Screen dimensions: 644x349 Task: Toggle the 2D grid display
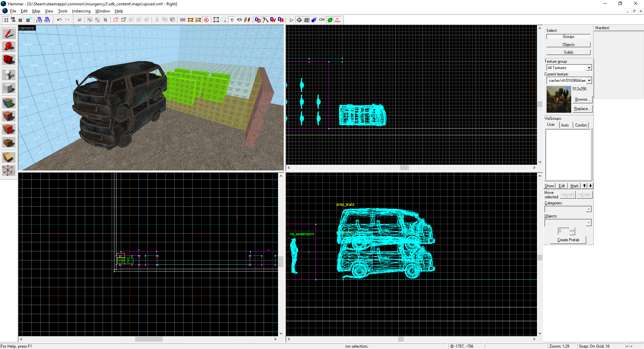pyautogui.click(x=6, y=20)
